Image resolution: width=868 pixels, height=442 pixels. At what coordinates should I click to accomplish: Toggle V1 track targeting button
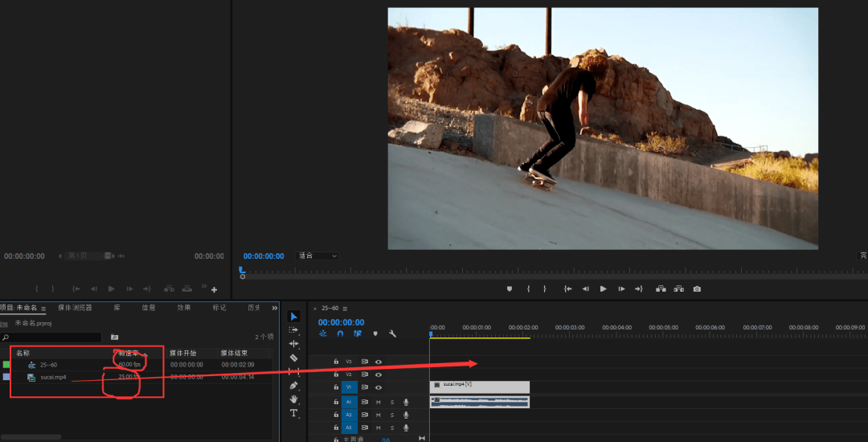349,388
